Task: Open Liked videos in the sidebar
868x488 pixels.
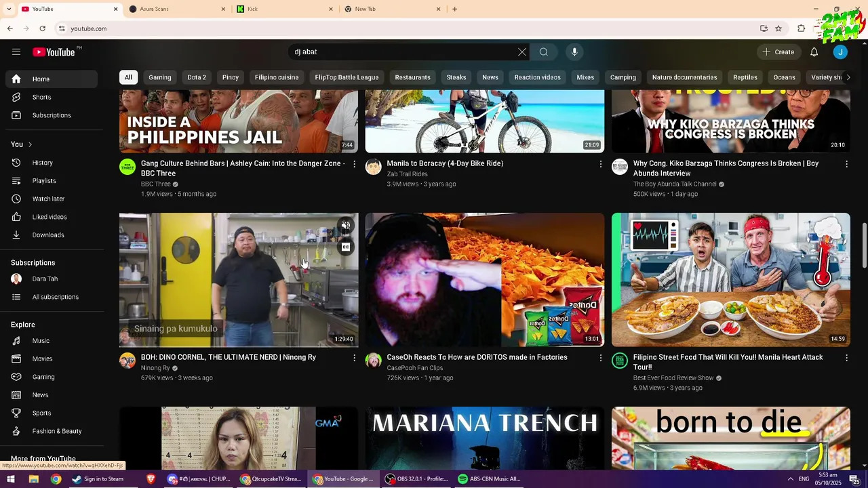Action: pyautogui.click(x=52, y=217)
